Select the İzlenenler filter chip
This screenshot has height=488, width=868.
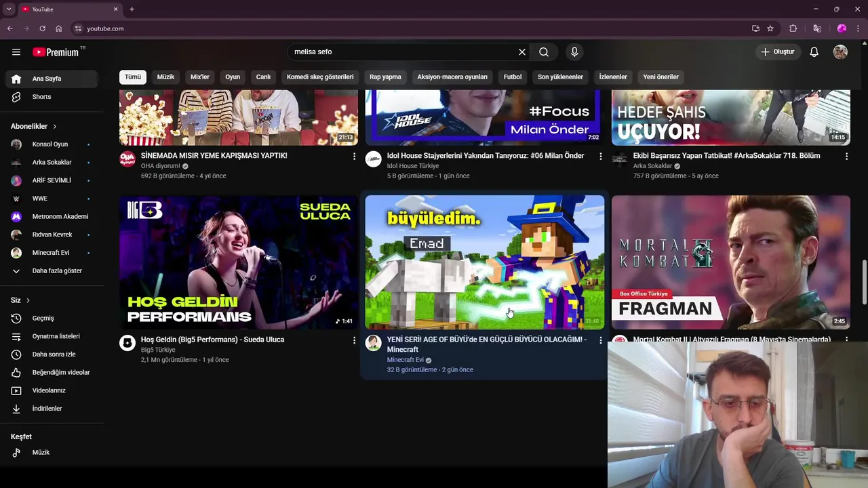[x=613, y=77]
